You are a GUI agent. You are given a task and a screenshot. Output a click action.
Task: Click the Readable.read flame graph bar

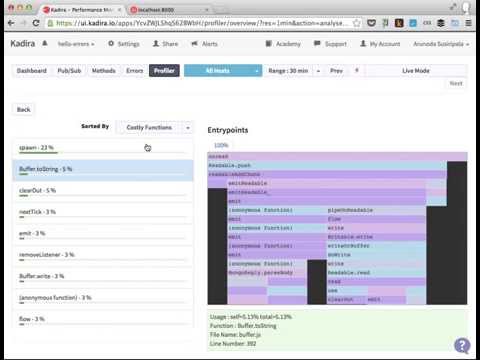[x=376, y=273]
